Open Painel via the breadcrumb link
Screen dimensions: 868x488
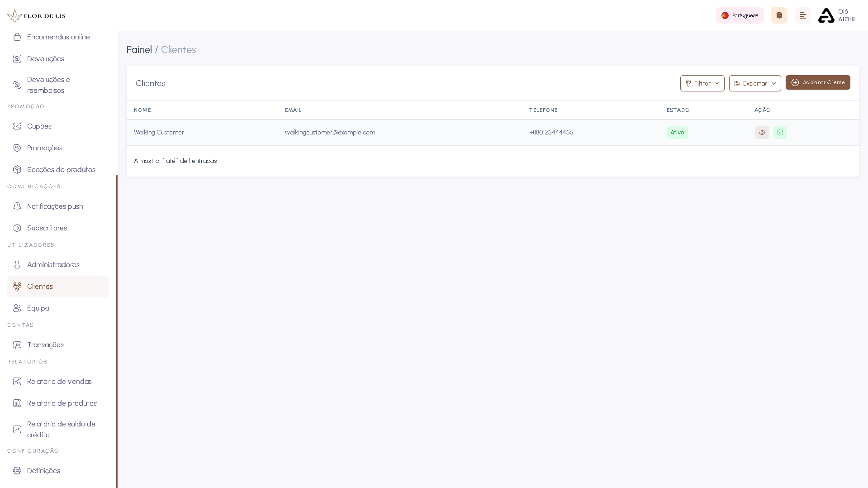pos(139,50)
